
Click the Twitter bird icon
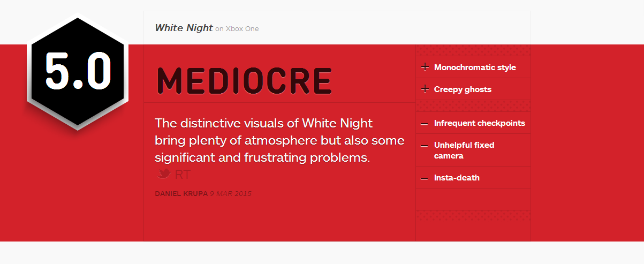click(x=164, y=174)
